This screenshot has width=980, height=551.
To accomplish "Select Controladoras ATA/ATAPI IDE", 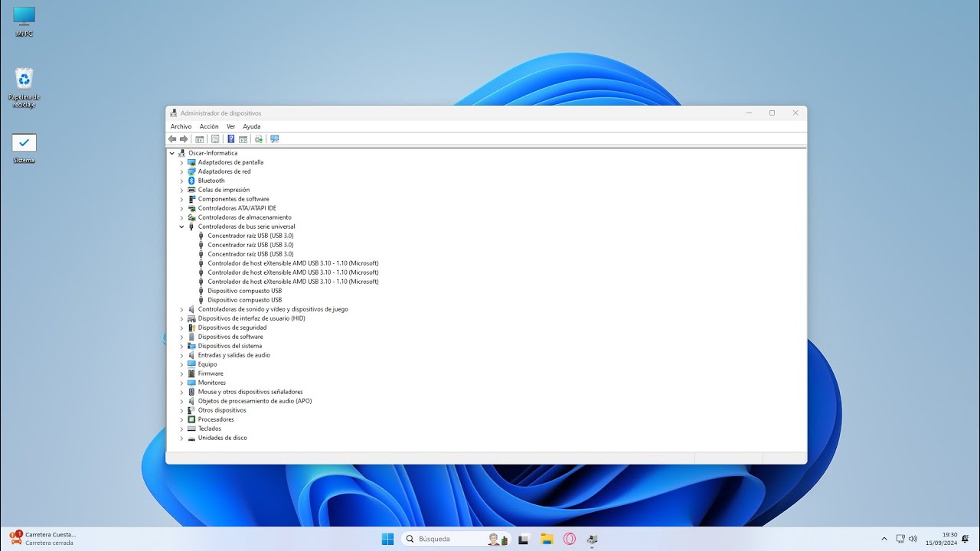I will click(x=237, y=208).
